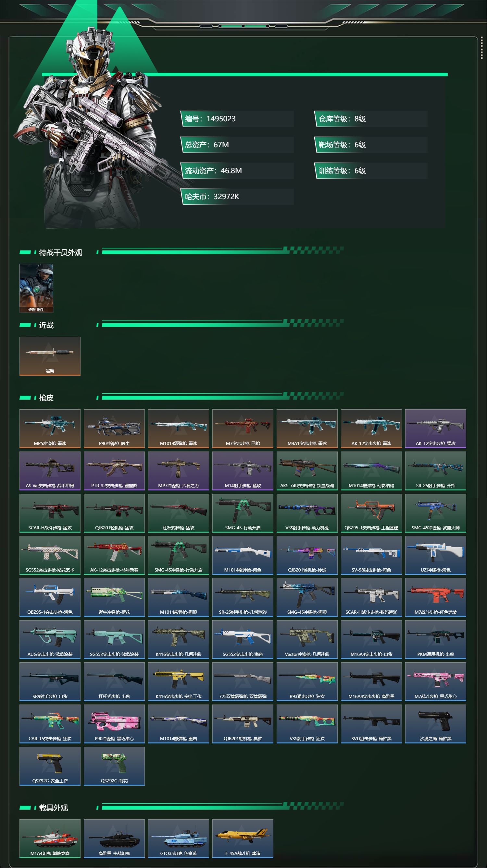The image size is (487, 868).
Task: Open the CAR-15突击步枪-狂欢 card
Action: click(x=50, y=723)
